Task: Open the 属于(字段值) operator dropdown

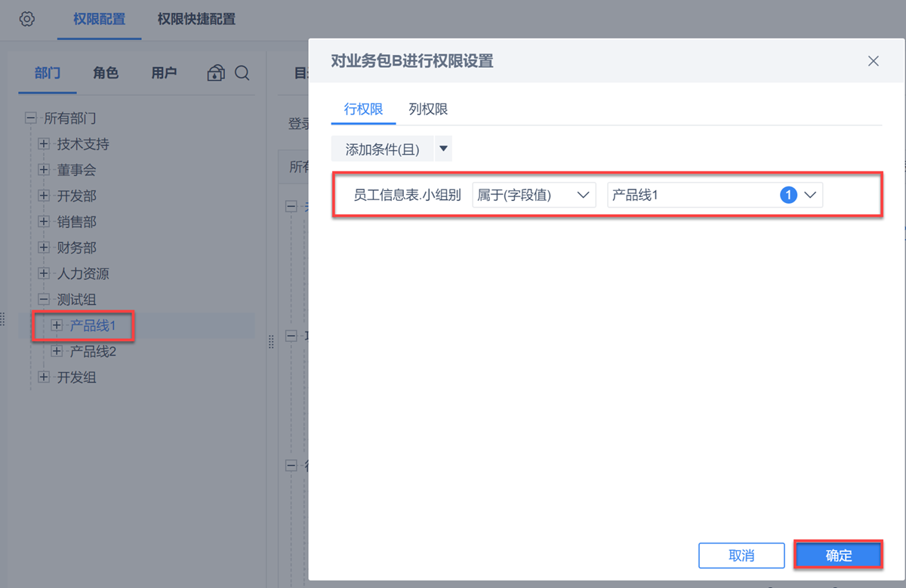Action: [x=533, y=195]
